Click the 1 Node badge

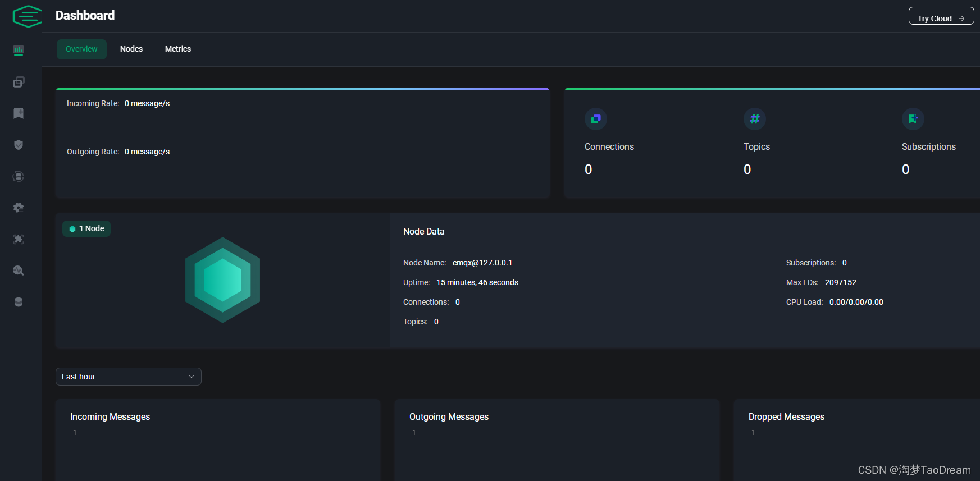click(86, 229)
